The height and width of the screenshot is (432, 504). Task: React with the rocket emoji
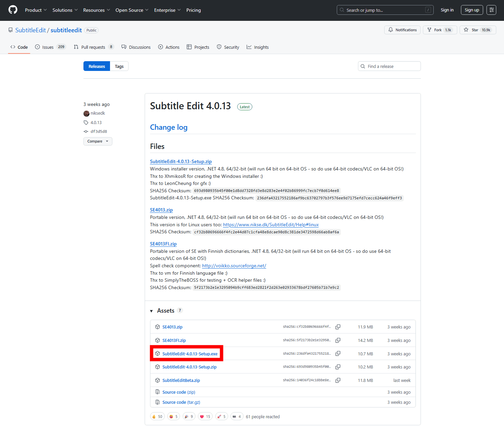pos(222,417)
